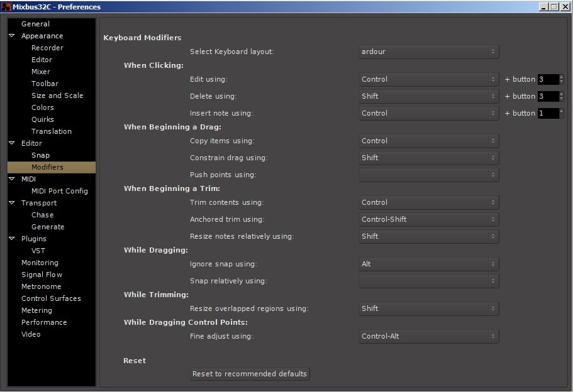Collapse the Editor section triangle
Viewport: 573px width, 392px height.
(x=12, y=143)
